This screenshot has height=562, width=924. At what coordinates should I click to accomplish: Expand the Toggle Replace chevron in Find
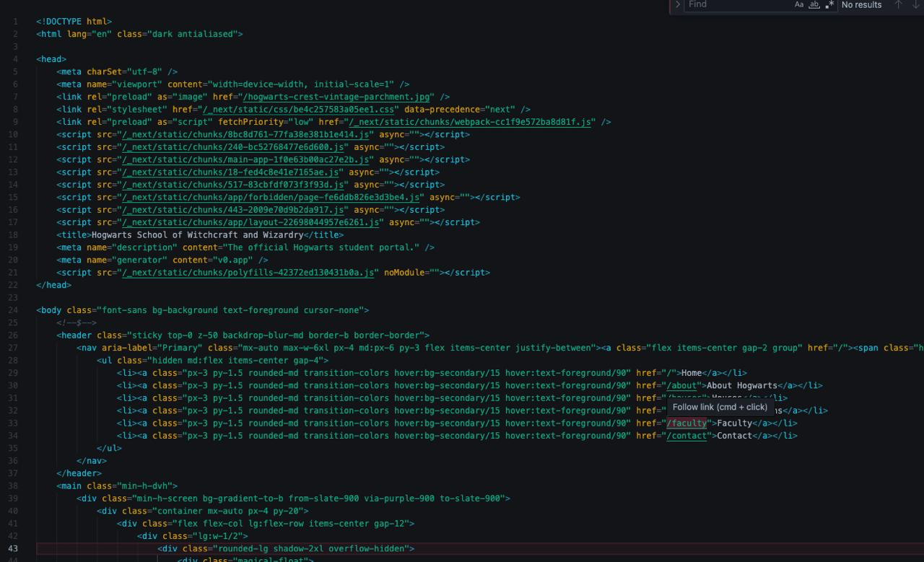(x=678, y=5)
